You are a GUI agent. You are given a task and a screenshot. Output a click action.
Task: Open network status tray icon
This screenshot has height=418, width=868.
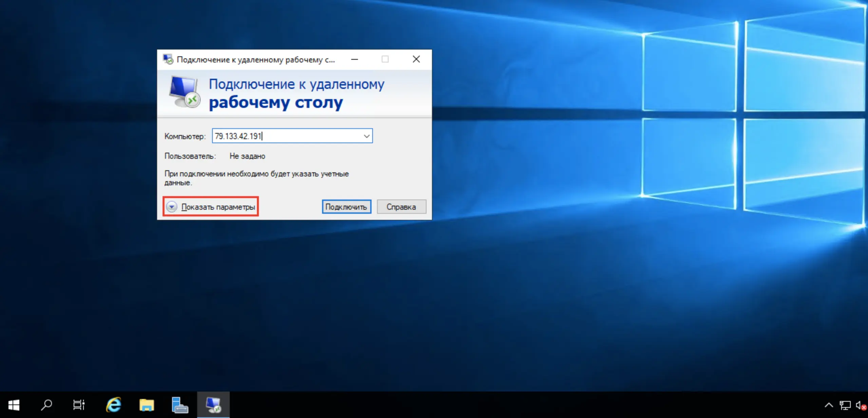pyautogui.click(x=845, y=405)
